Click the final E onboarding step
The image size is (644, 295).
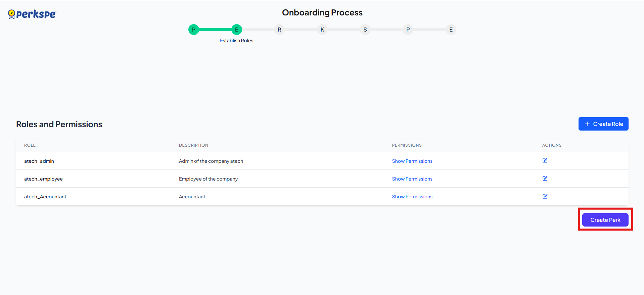click(x=451, y=30)
